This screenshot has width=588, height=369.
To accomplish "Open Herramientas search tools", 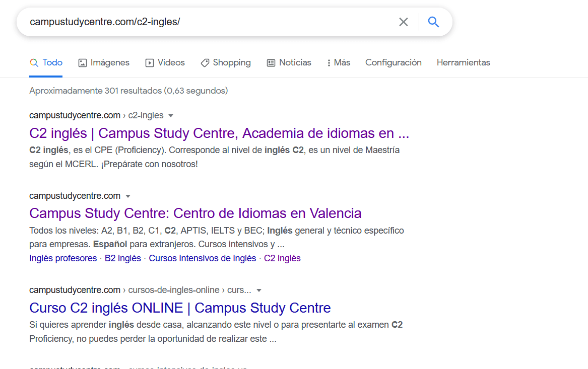I will (463, 62).
